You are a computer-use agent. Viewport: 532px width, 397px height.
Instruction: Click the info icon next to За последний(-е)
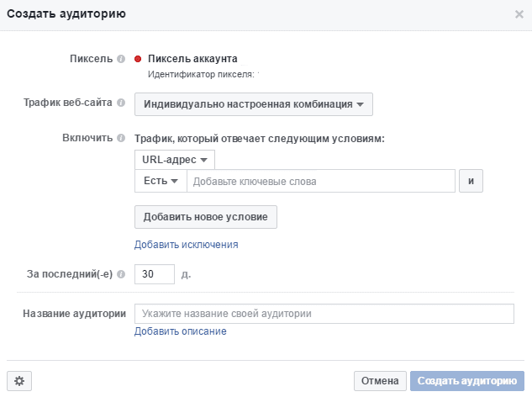(x=121, y=274)
